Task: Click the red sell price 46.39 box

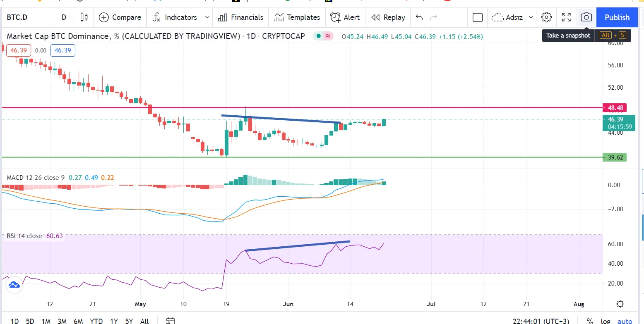Action: (18, 50)
